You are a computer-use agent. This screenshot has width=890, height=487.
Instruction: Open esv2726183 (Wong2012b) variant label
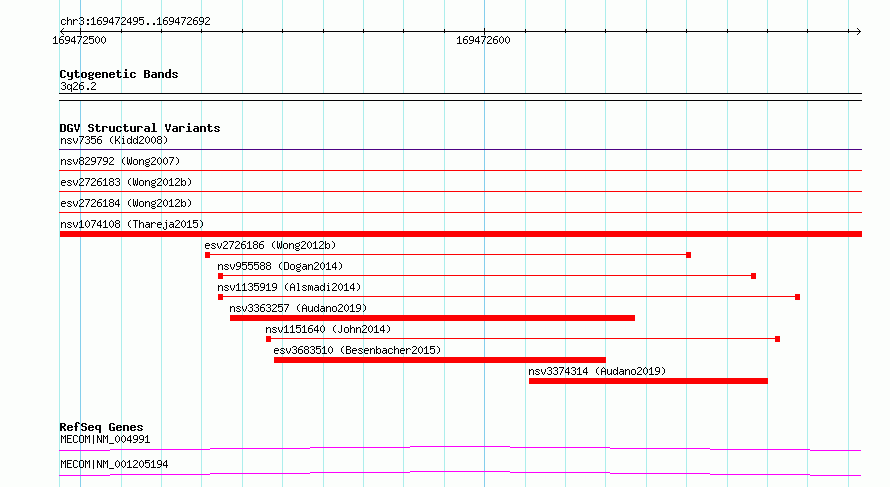coord(126,182)
